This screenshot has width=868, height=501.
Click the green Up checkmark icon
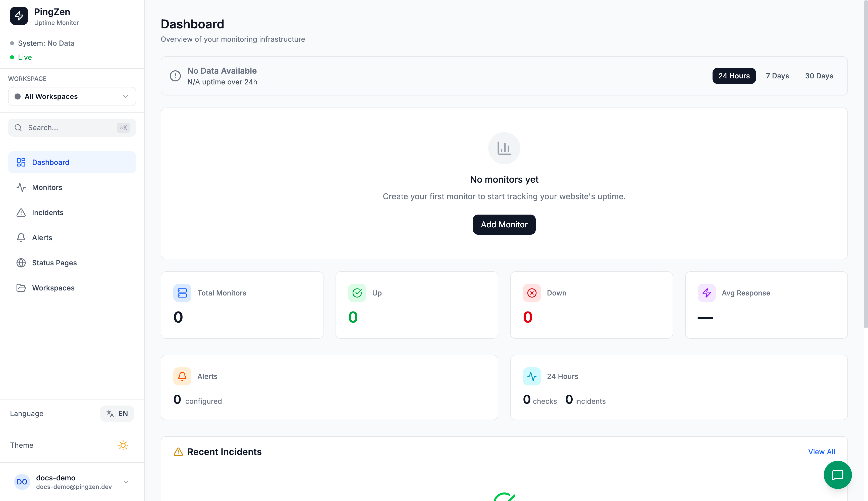(357, 293)
